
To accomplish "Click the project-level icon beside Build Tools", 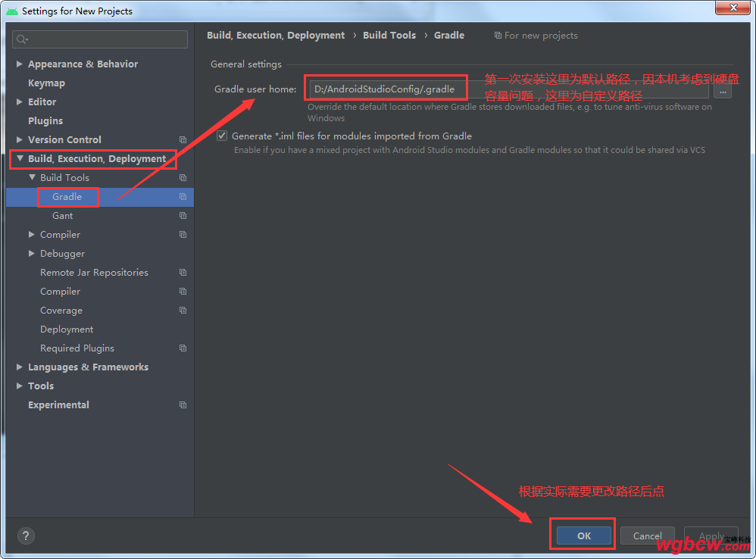I will pos(183,178).
